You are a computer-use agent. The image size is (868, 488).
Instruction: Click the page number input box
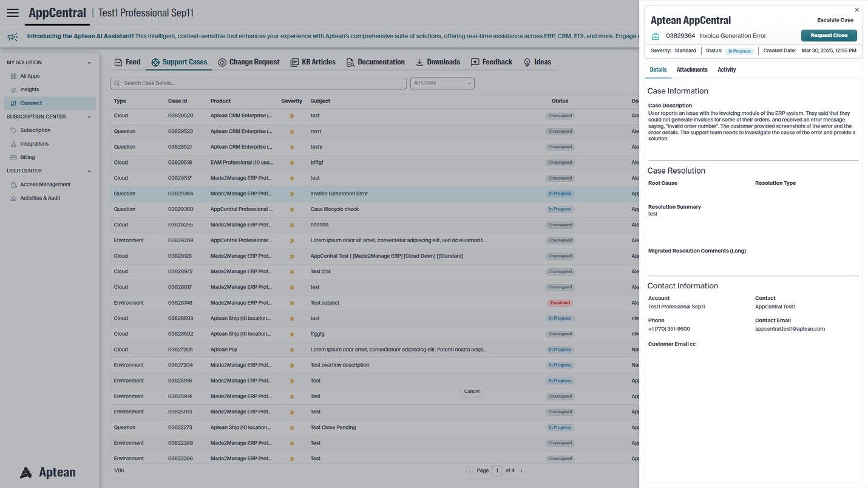pyautogui.click(x=497, y=471)
